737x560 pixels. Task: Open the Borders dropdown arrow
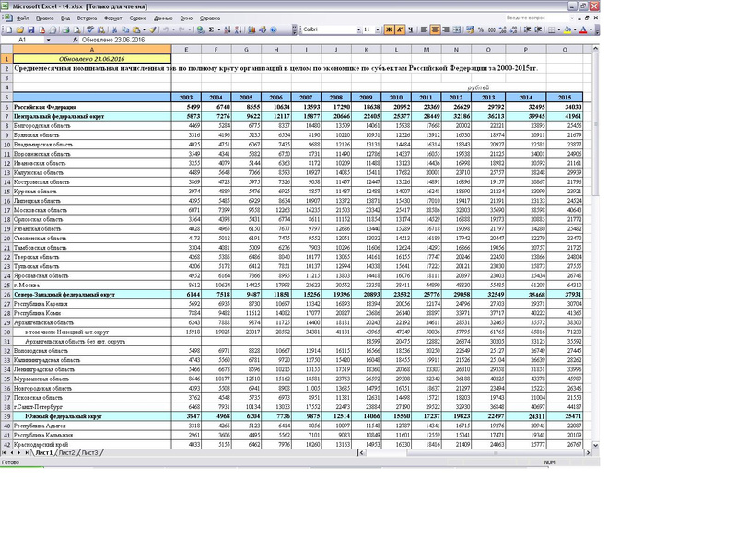pos(559,29)
